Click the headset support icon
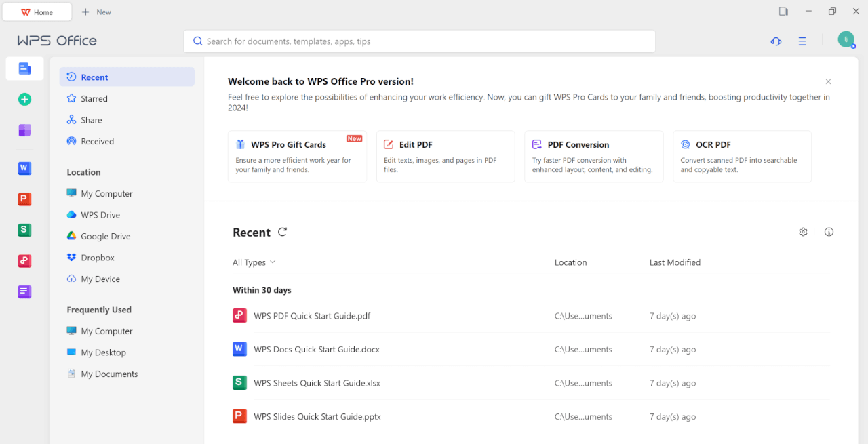Image resolution: width=868 pixels, height=444 pixels. click(776, 41)
